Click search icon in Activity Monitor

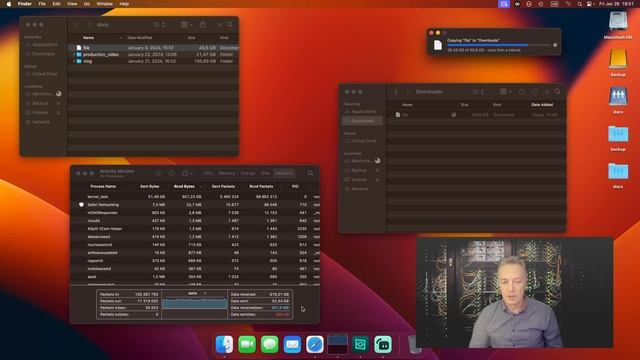[x=310, y=173]
